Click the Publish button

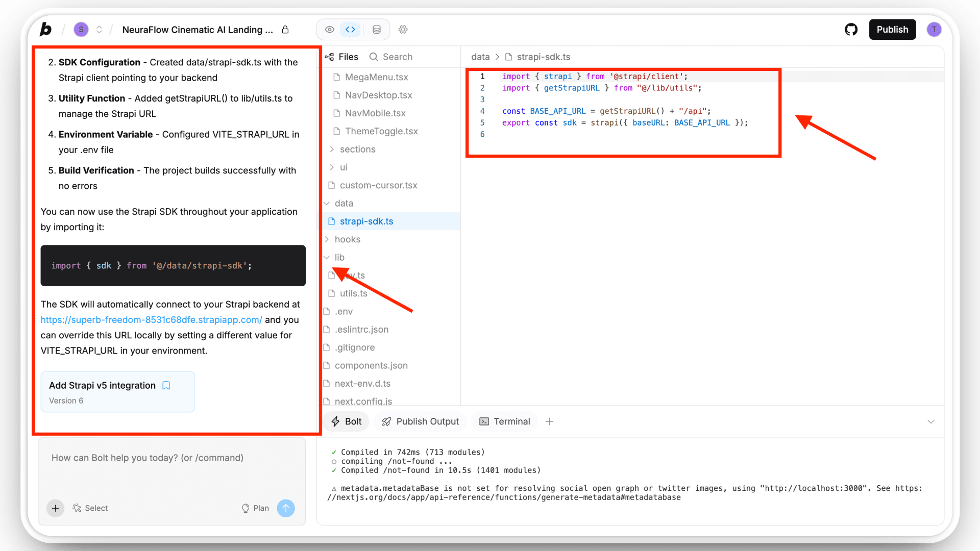(892, 30)
